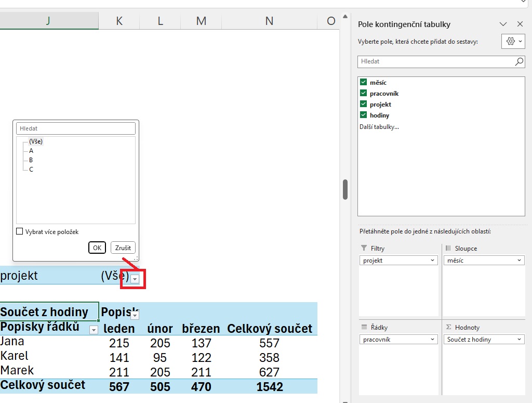Screen dimensions: 532x403
Task: Enable Vybrat více položek checkbox
Action: pos(20,232)
